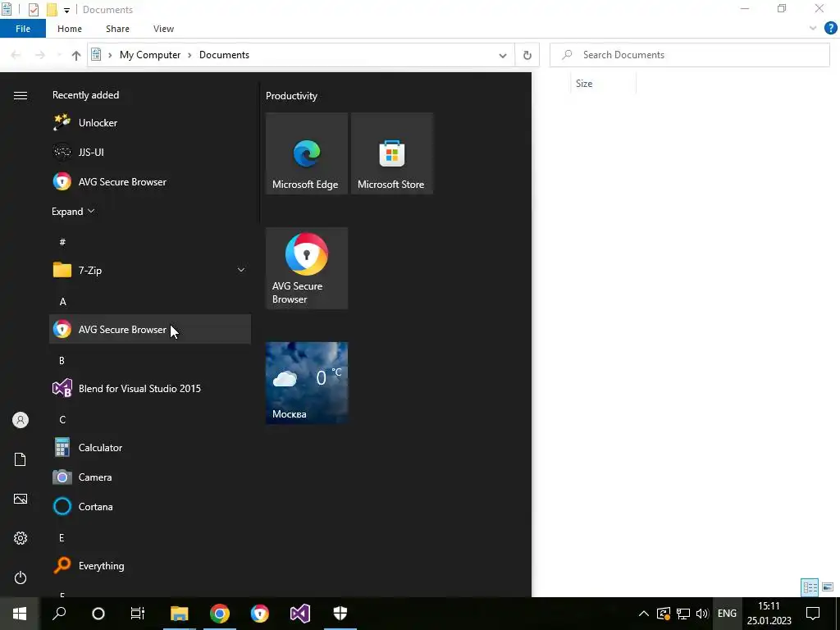Open the 7-Zip folder entry
Screen dimensions: 840x630
[150, 270]
